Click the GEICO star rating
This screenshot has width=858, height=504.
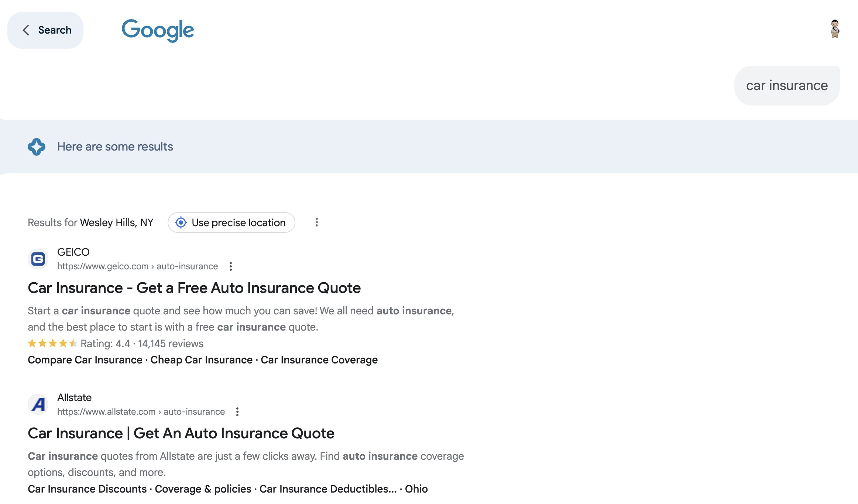click(x=52, y=344)
